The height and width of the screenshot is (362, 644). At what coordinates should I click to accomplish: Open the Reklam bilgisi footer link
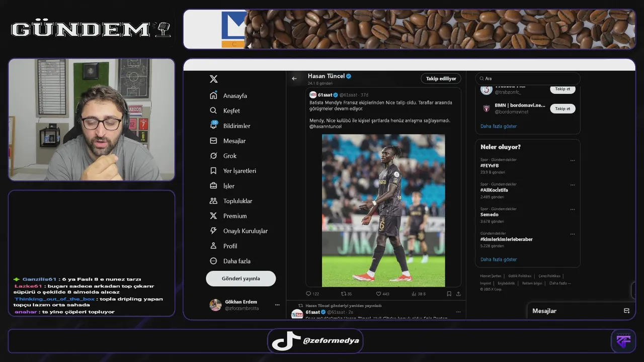(x=532, y=283)
